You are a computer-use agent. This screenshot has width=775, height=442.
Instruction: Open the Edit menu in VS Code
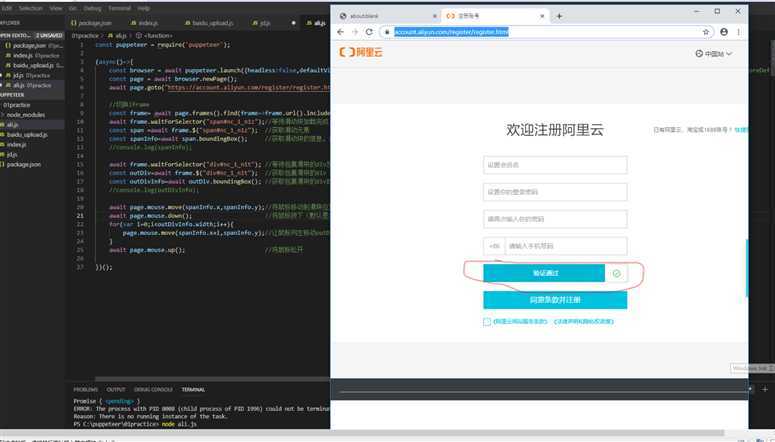[6, 8]
